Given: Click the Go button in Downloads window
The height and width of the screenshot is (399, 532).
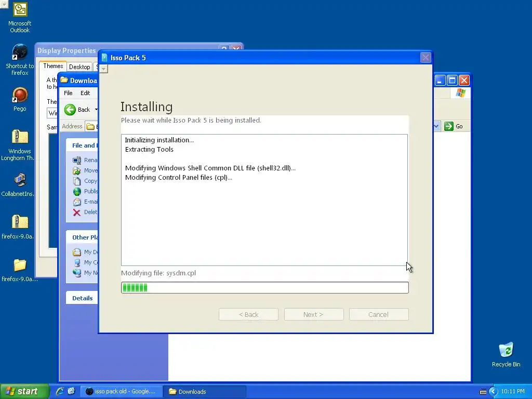Looking at the screenshot, I should click(454, 126).
